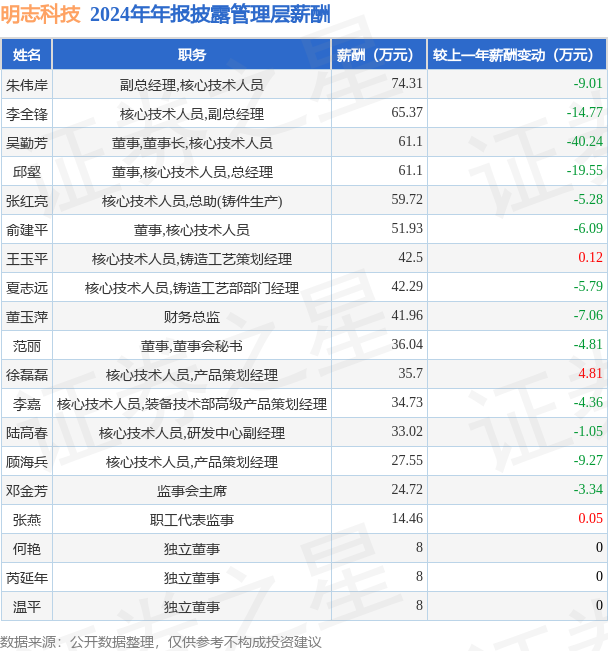Click the position 董事,董事会秘书
Screen dimensions: 608x651
point(192,346)
